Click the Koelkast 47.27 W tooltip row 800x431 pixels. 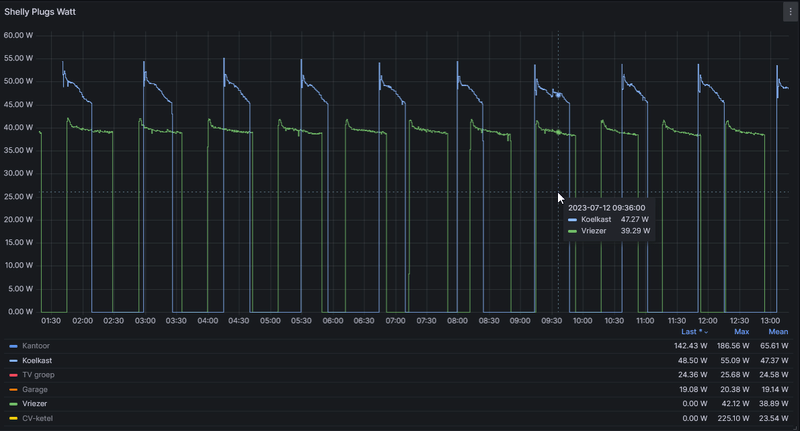coord(608,219)
